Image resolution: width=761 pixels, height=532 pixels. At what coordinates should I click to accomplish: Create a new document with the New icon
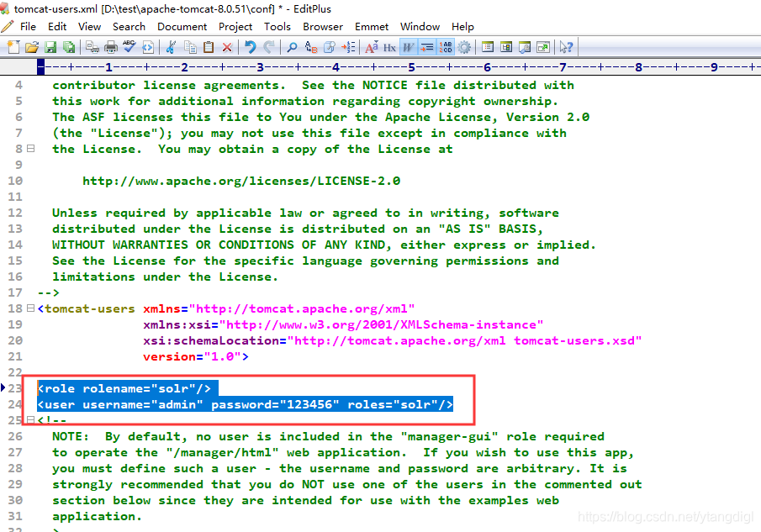click(13, 47)
